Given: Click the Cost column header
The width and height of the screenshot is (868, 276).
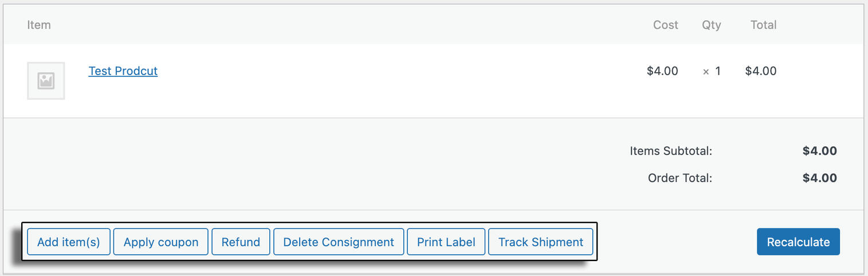Looking at the screenshot, I should coord(665,25).
